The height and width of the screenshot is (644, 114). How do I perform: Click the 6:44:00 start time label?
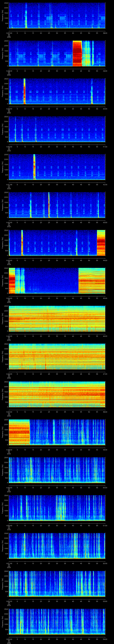9,298
